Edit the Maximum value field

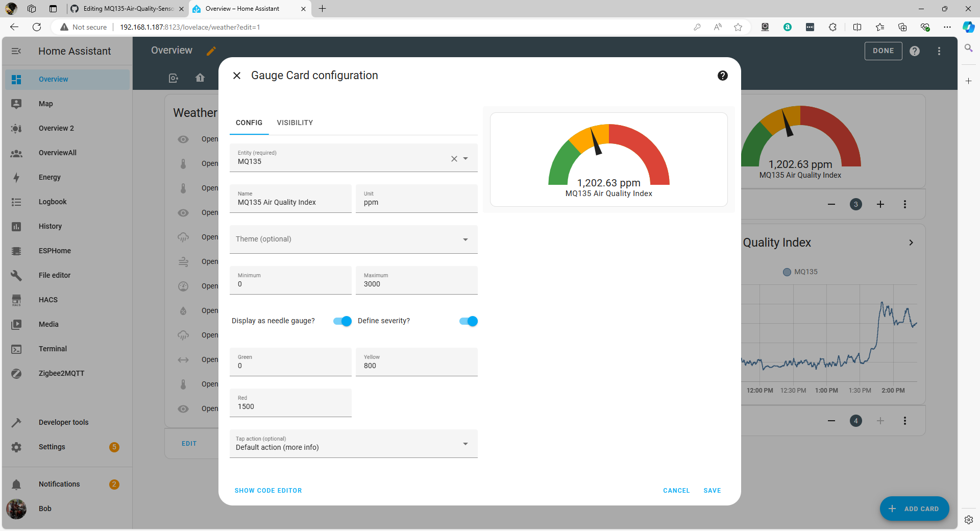pos(416,280)
